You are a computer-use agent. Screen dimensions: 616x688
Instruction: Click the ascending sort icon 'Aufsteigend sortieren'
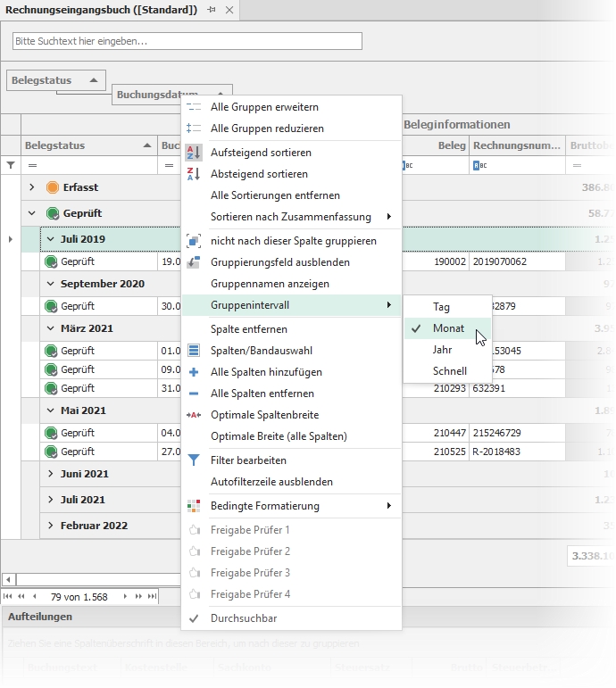[x=194, y=153]
